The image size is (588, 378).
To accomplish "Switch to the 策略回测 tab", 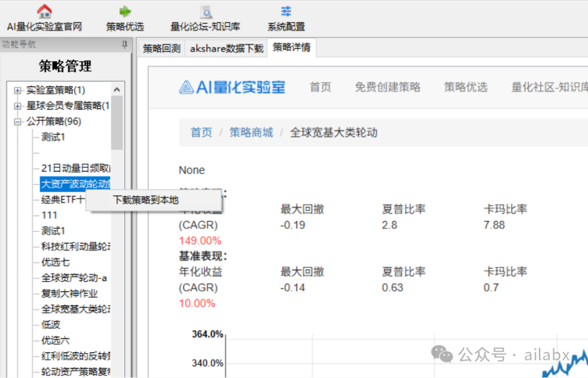I will (162, 48).
